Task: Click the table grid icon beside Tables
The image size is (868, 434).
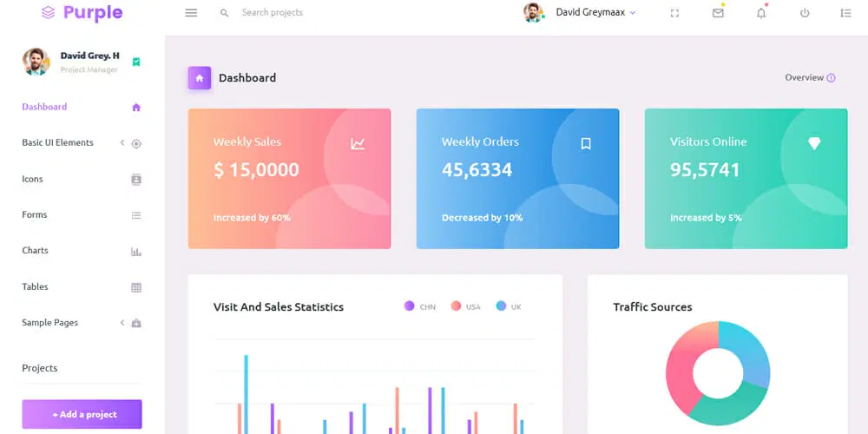Action: [136, 287]
